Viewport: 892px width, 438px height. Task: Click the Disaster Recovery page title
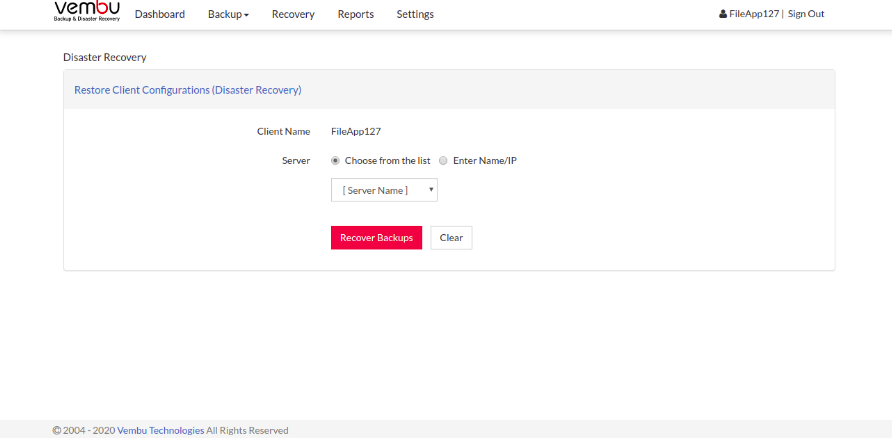click(x=105, y=57)
